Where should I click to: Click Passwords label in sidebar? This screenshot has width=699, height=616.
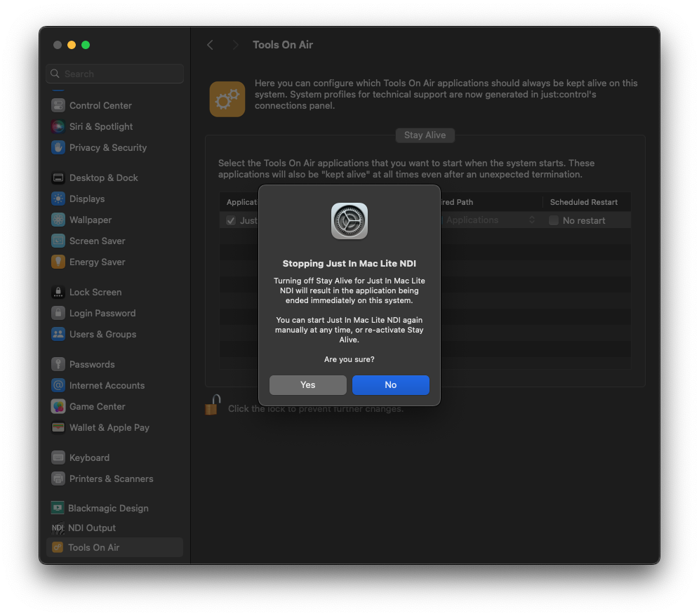tap(92, 364)
